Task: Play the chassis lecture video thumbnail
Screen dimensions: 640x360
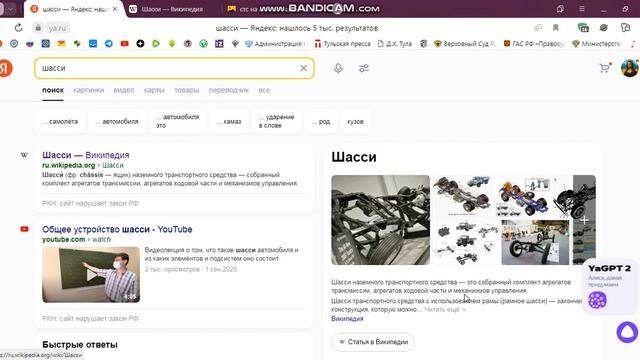Action: [x=91, y=275]
